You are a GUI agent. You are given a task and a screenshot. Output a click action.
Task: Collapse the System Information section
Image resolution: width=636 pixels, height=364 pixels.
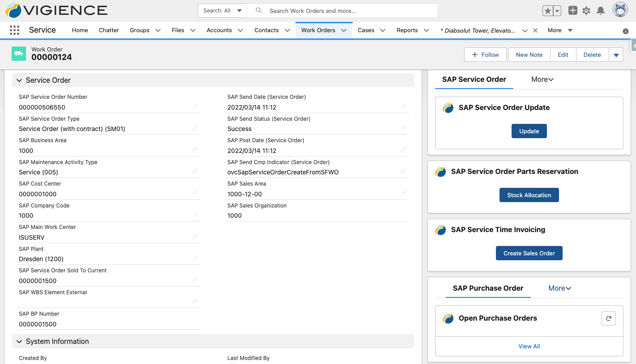tap(19, 342)
